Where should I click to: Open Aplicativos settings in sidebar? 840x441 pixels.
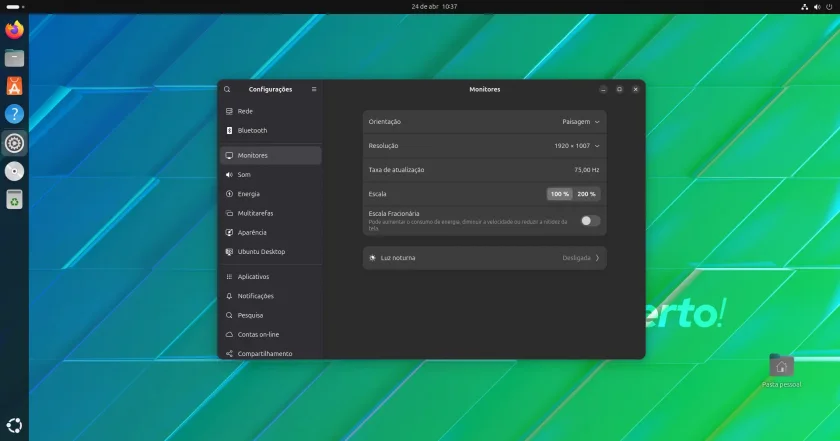[x=271, y=277]
